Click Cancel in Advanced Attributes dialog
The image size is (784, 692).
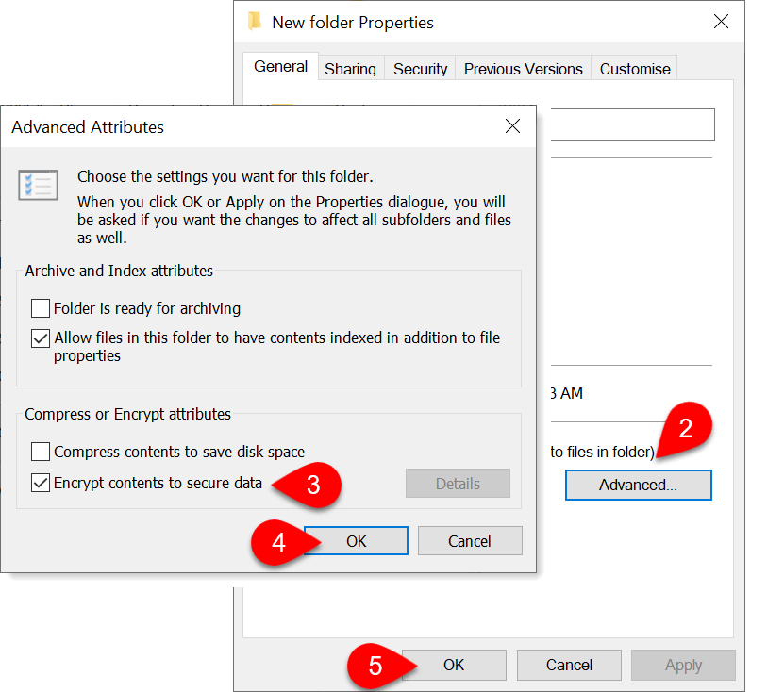(x=470, y=540)
